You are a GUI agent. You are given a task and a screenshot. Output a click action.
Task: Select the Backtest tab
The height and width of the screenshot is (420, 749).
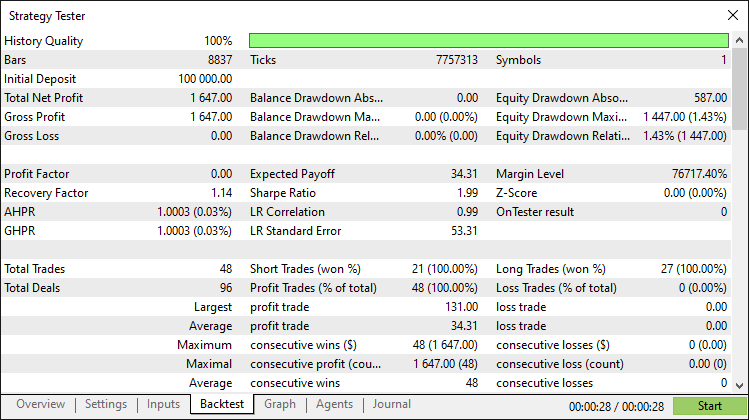click(x=222, y=404)
